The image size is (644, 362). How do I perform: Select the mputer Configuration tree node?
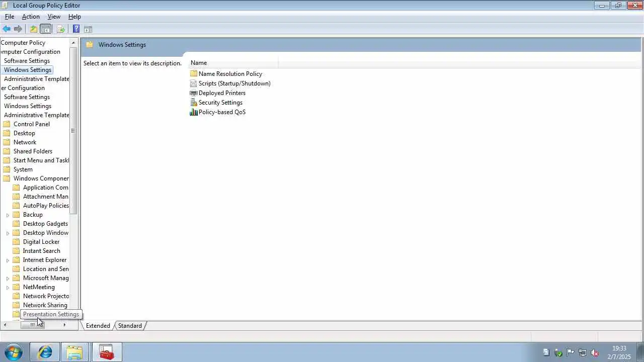[30, 52]
